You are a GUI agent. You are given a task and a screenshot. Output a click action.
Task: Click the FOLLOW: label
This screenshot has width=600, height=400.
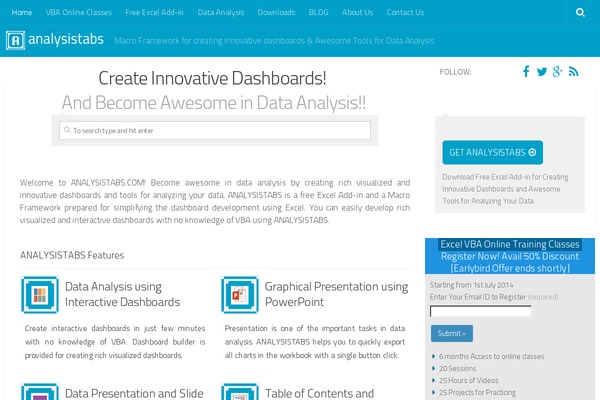(x=455, y=72)
